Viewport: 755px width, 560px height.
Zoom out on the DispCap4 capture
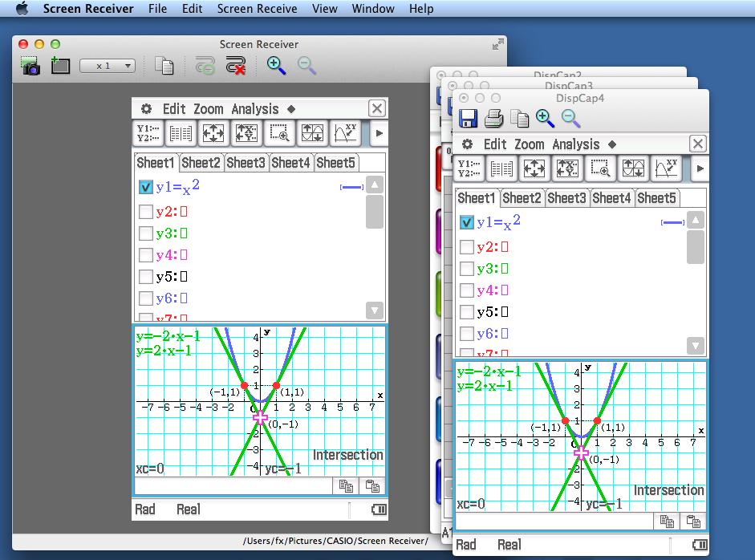pos(570,119)
